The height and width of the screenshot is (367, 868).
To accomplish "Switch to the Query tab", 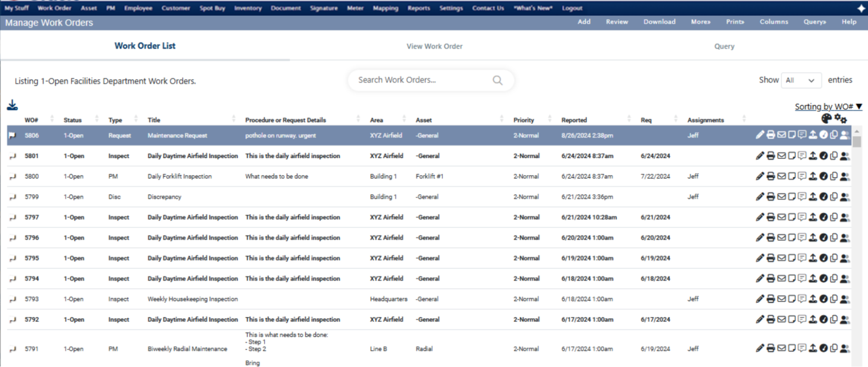I will pyautogui.click(x=724, y=46).
